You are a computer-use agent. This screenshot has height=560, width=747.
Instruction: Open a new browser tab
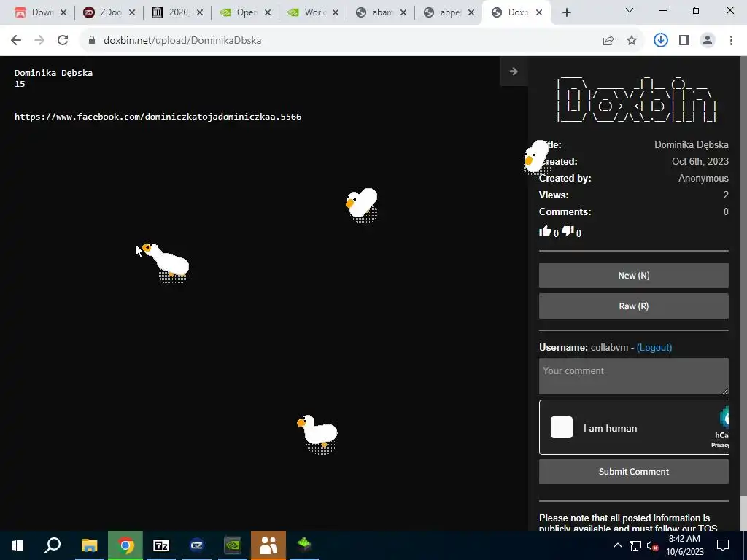click(566, 13)
